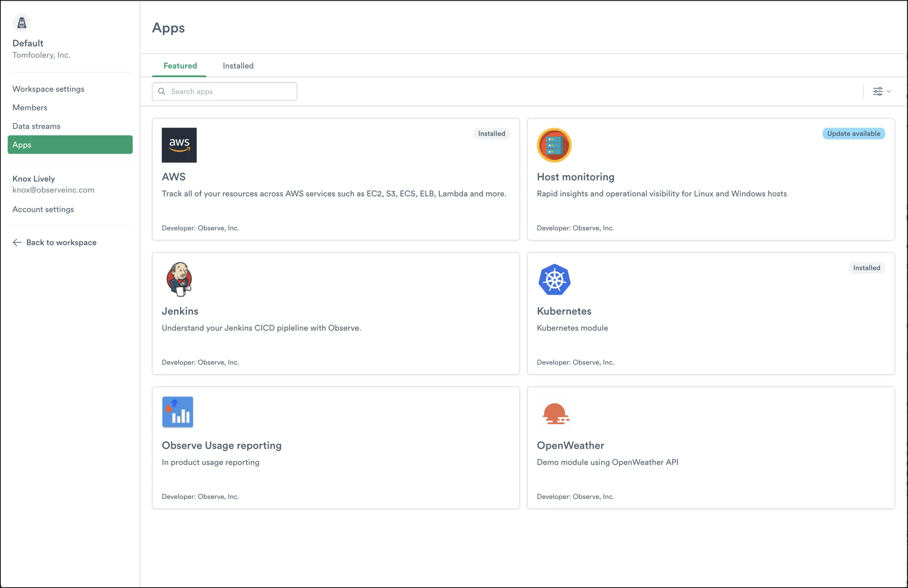908x588 pixels.
Task: Click the back arrow icon beside Back to workspace
Action: (17, 243)
